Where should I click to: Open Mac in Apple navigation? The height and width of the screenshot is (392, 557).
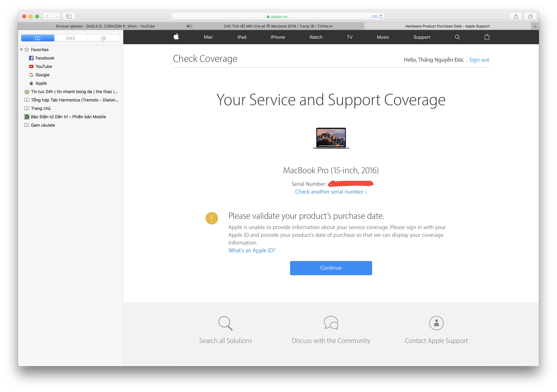click(208, 37)
